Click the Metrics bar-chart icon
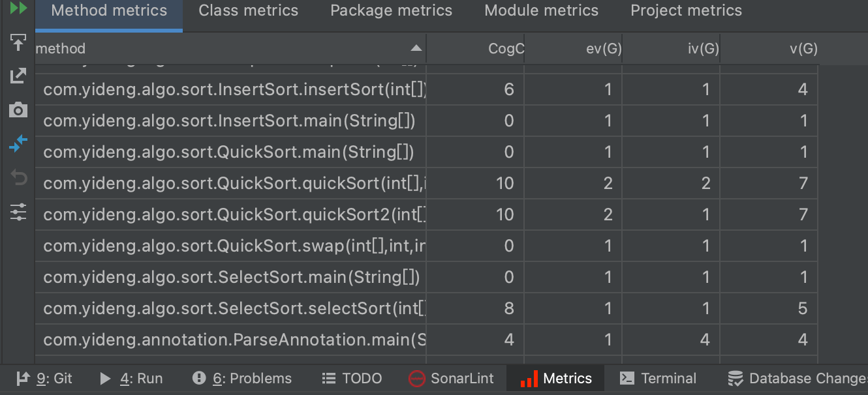Screen dimensions: 868x395 (530, 378)
